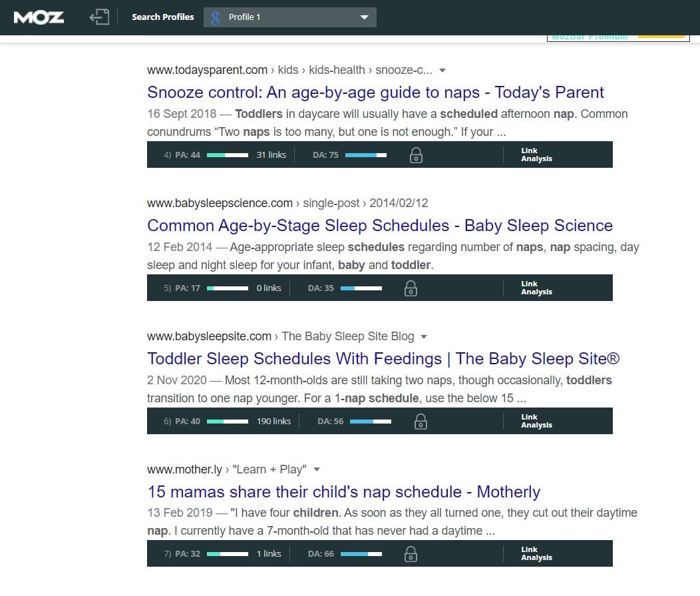This screenshot has width=700, height=596.
Task: Click the PA: 40 value
Action: [188, 422]
